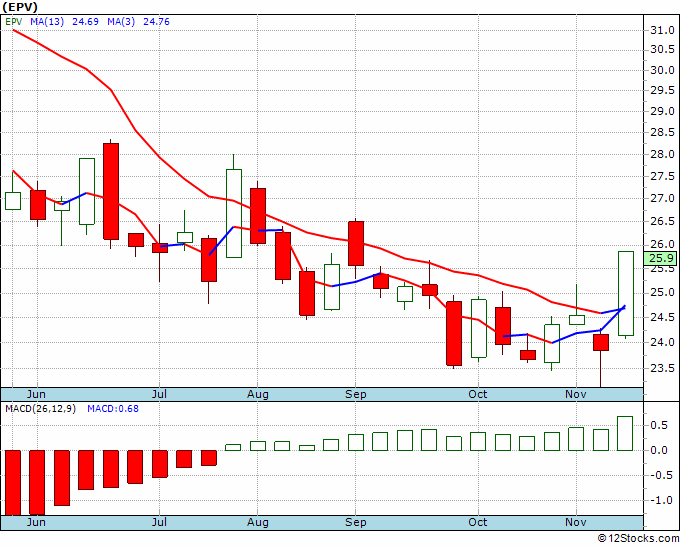Click the 31.0 price axis label
This screenshot has height=546, width=680.
[x=662, y=30]
